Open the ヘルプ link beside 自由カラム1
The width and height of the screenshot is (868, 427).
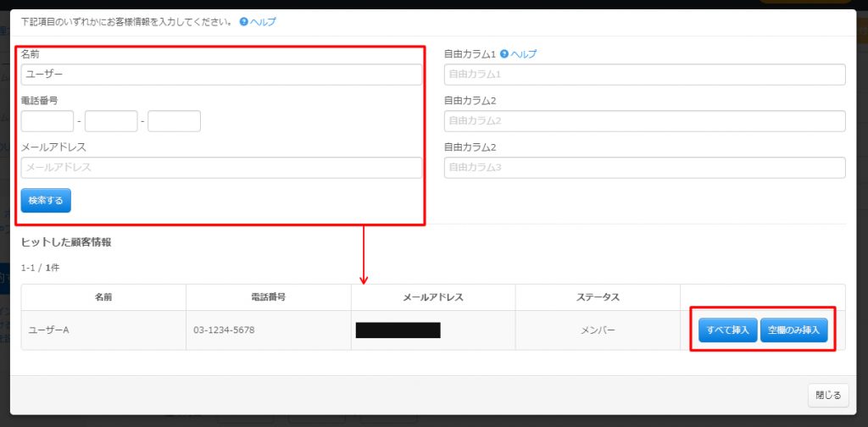pyautogui.click(x=523, y=54)
